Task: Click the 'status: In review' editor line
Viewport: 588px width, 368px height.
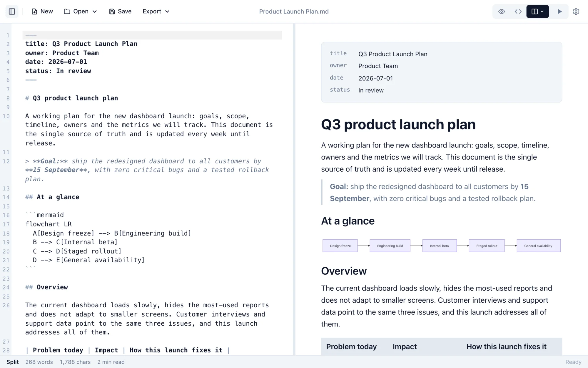Action: click(58, 71)
